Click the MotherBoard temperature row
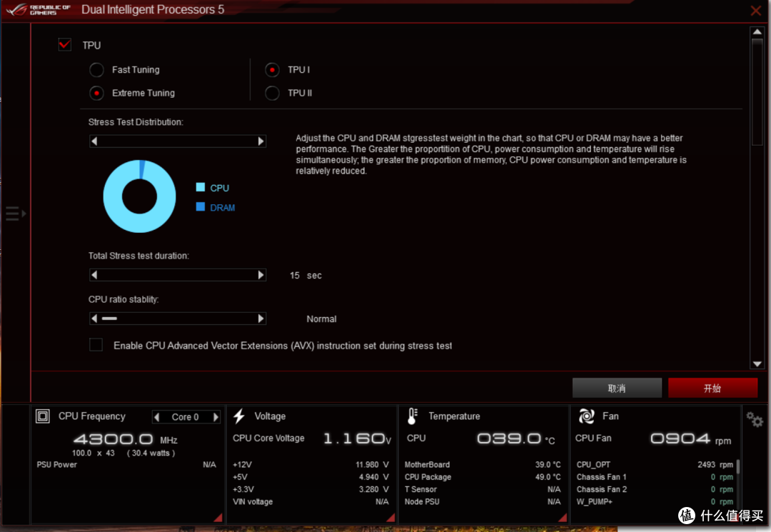This screenshot has height=532, width=771. pyautogui.click(x=483, y=465)
